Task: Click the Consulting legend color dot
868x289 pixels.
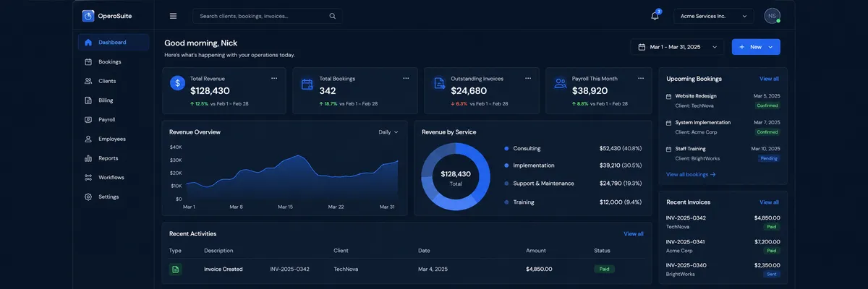Action: (506, 148)
